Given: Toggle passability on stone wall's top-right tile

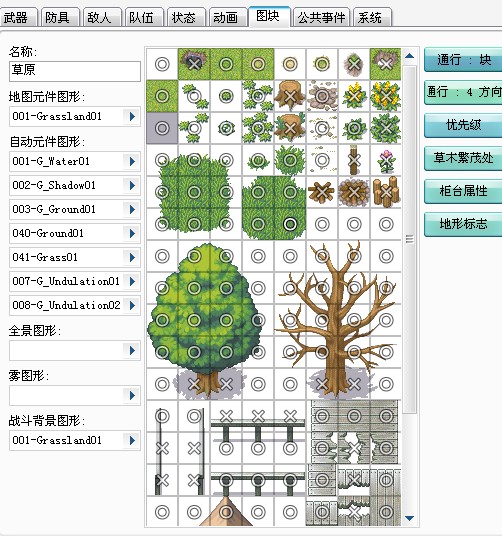Looking at the screenshot, I should coord(386,416).
